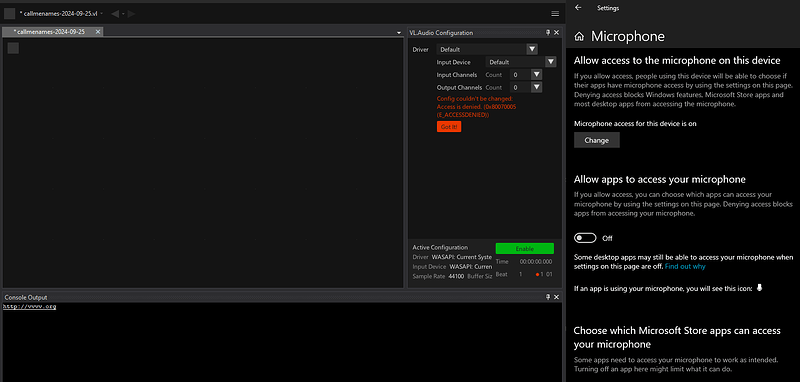Open the http://vvvv.org link in console
This screenshot has height=382, width=800.
(x=30, y=307)
